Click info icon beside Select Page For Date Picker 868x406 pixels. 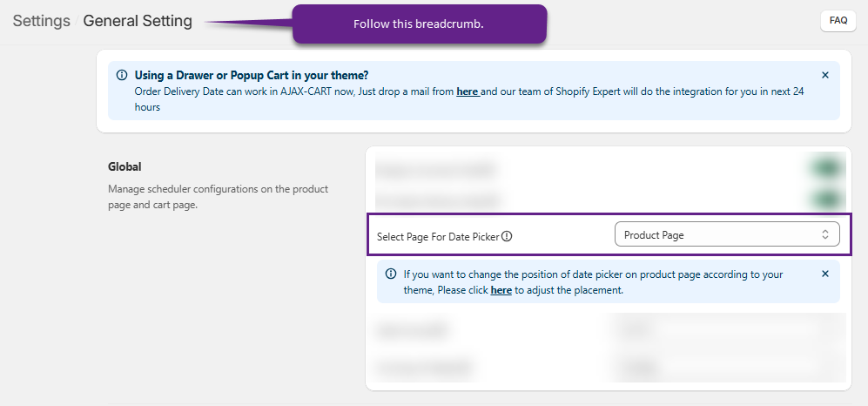pyautogui.click(x=507, y=236)
